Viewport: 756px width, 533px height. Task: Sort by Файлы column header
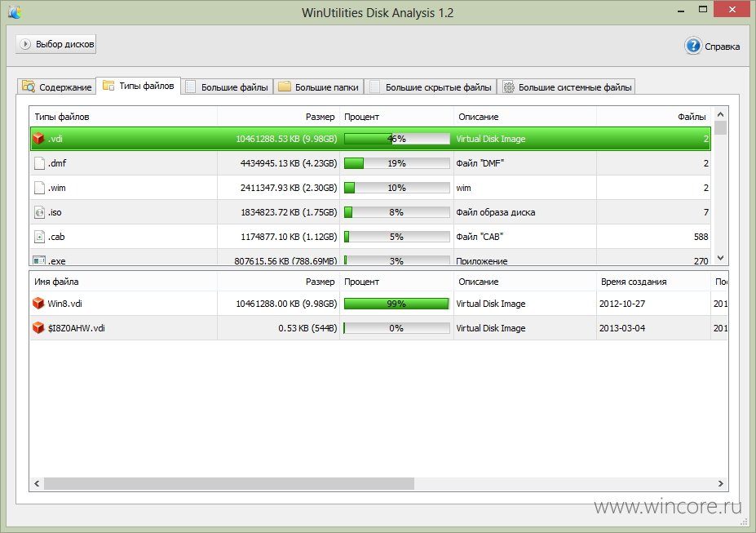coord(653,117)
